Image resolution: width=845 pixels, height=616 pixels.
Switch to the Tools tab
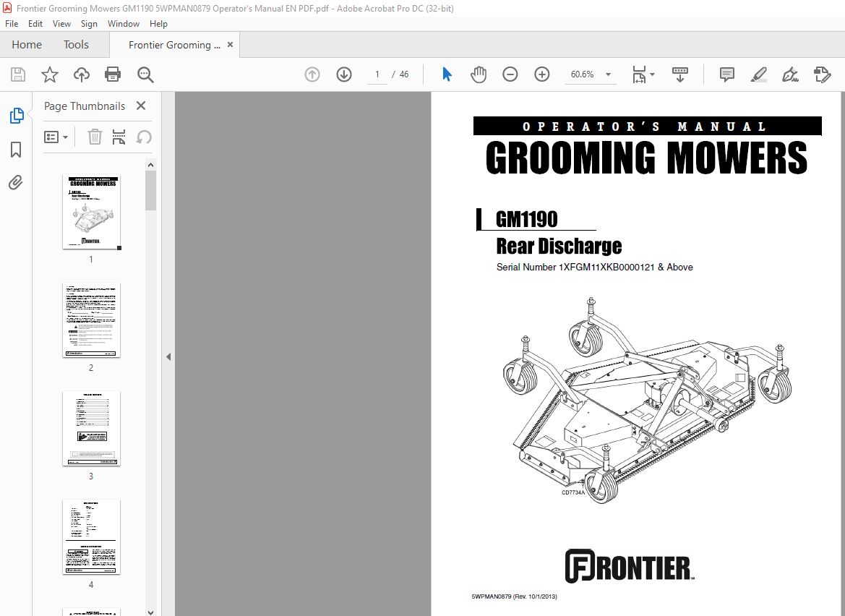coord(76,45)
